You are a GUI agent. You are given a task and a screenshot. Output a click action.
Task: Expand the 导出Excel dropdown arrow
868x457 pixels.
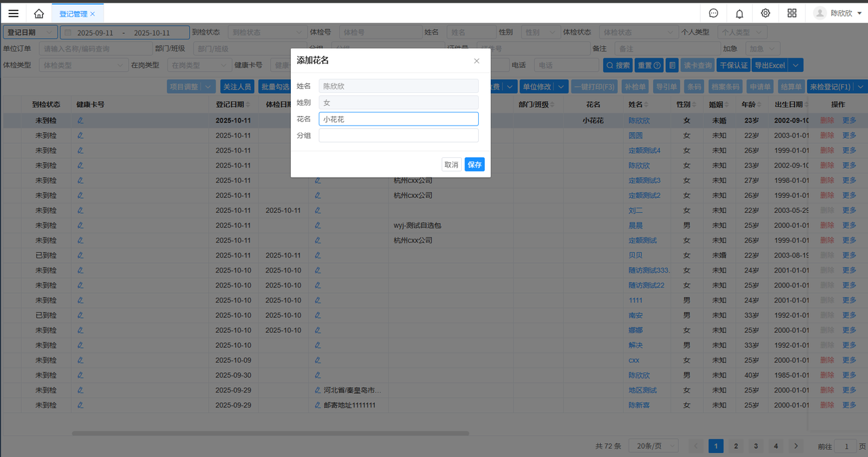point(796,65)
